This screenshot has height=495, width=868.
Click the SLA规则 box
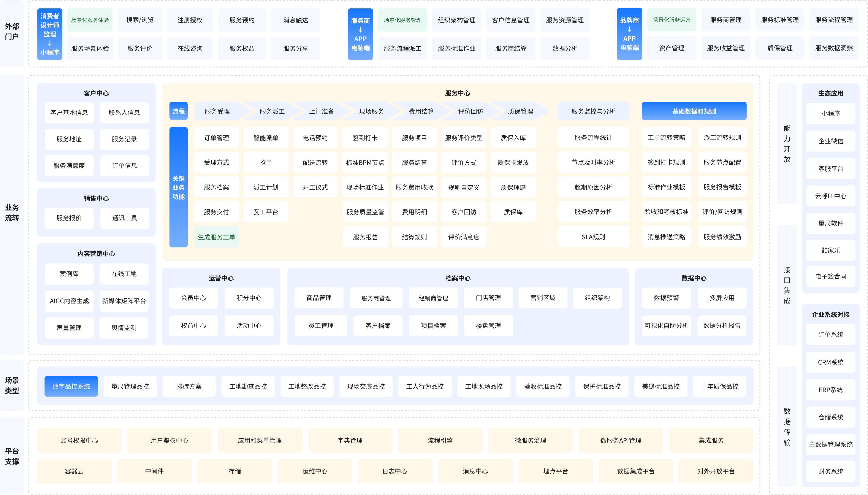(593, 237)
